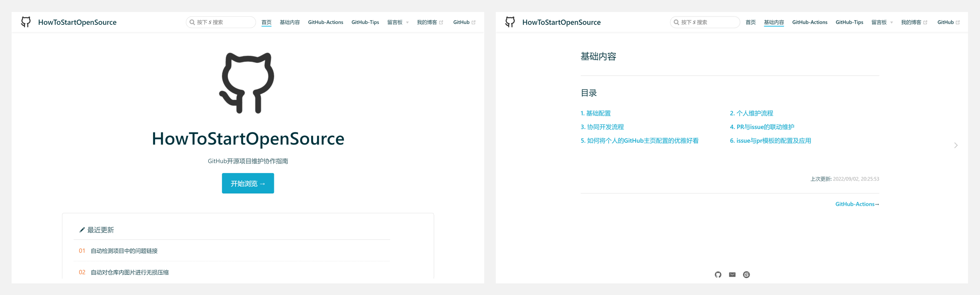The image size is (980, 295).
Task: Open GitHub-Tips in right page nav
Action: tap(849, 22)
